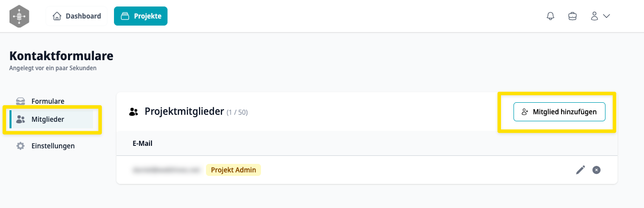Image resolution: width=644 pixels, height=208 pixels.
Task: Click the Projektmitglieder people icon
Action: coord(133,112)
